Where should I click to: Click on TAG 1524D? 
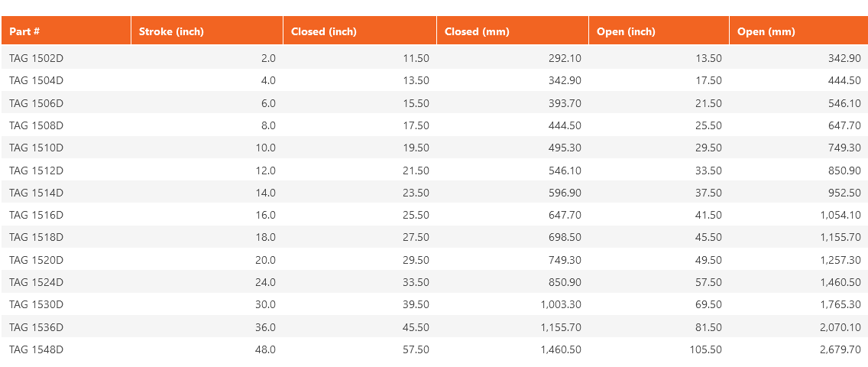point(36,282)
